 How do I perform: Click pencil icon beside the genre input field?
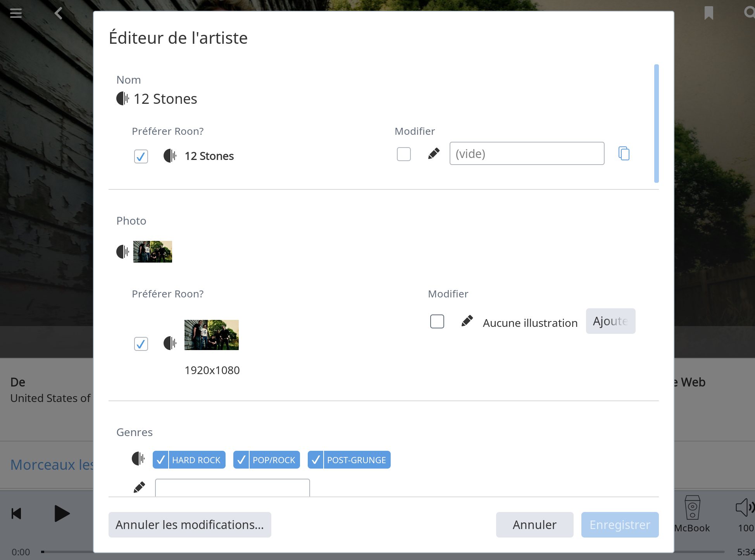(139, 487)
